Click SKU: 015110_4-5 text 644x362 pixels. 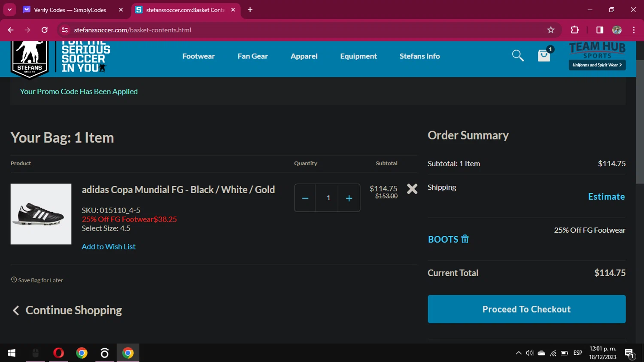click(111, 210)
